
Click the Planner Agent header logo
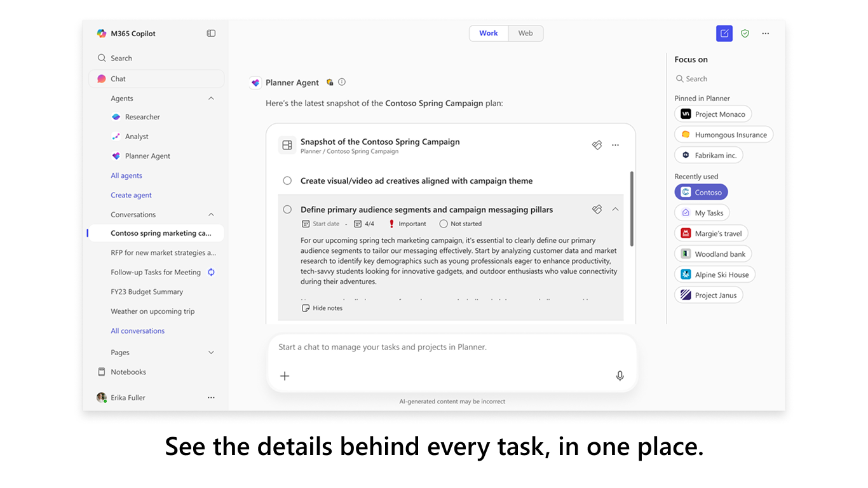255,83
